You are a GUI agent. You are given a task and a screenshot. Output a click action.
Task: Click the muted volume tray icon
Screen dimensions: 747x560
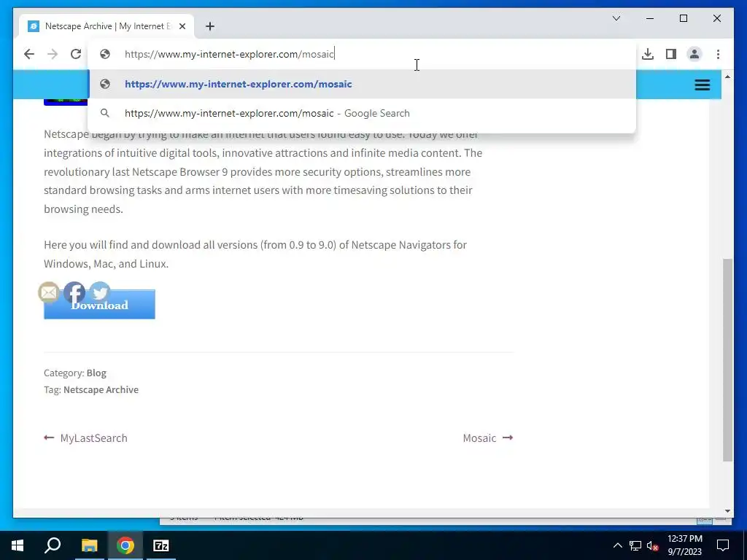pyautogui.click(x=652, y=545)
